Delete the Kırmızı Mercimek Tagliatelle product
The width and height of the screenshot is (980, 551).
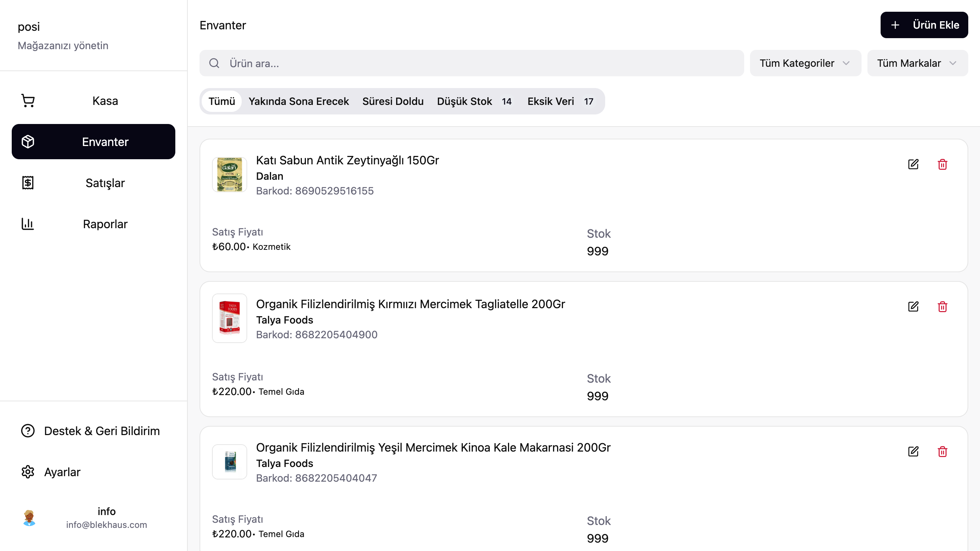(x=942, y=307)
